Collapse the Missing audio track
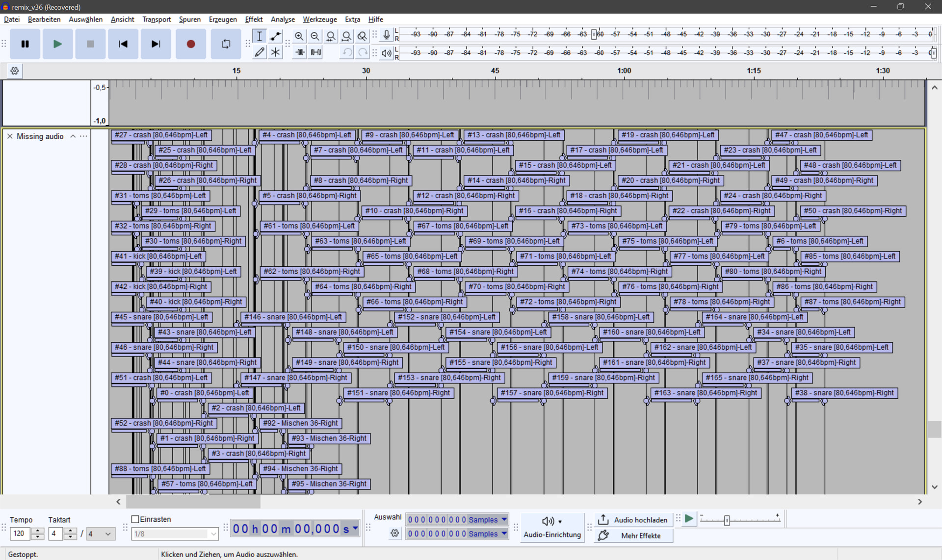Screen dimensions: 942x560 pos(73,136)
